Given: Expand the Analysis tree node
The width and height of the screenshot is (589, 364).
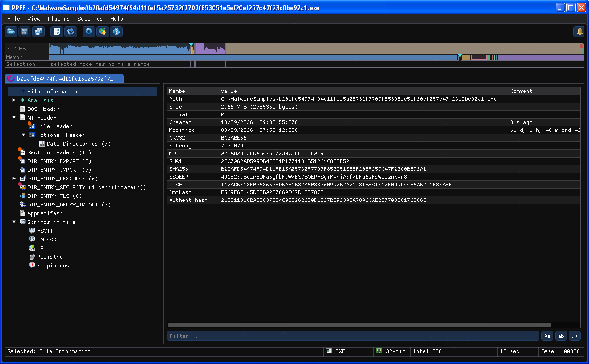Looking at the screenshot, I should coord(14,100).
